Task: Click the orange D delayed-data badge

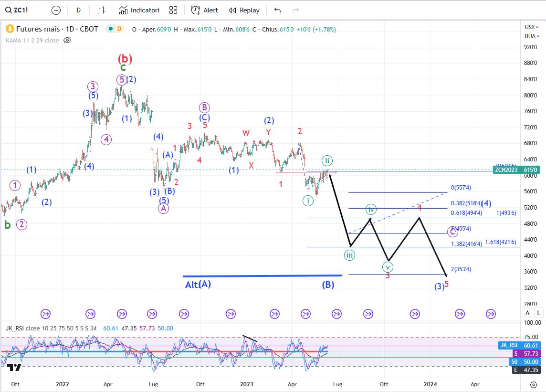Action: tap(119, 29)
